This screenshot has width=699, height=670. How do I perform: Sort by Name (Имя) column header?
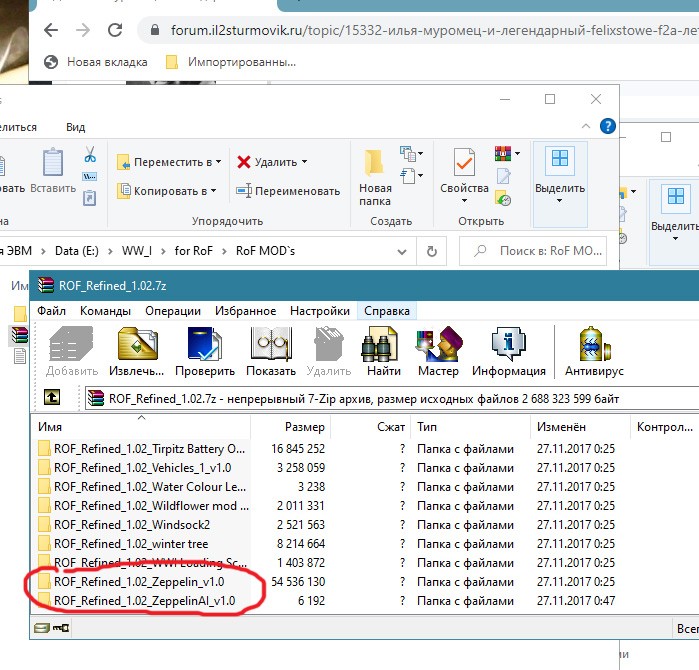coord(141,427)
